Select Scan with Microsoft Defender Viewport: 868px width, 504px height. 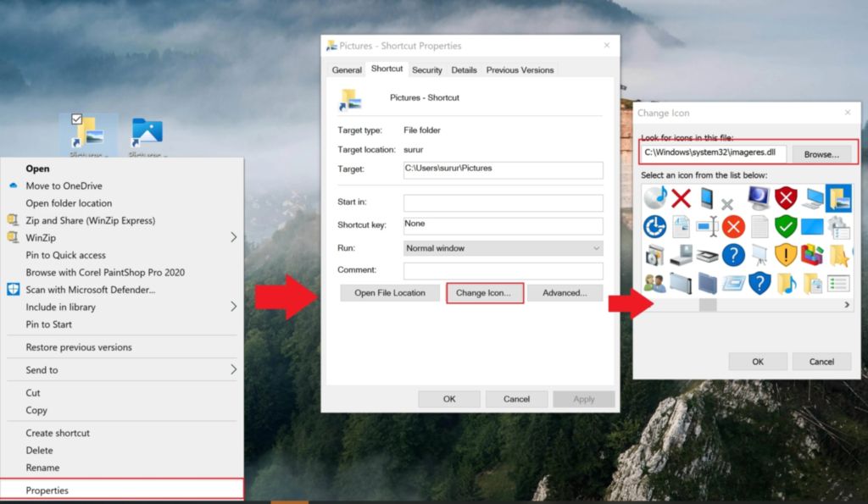90,290
